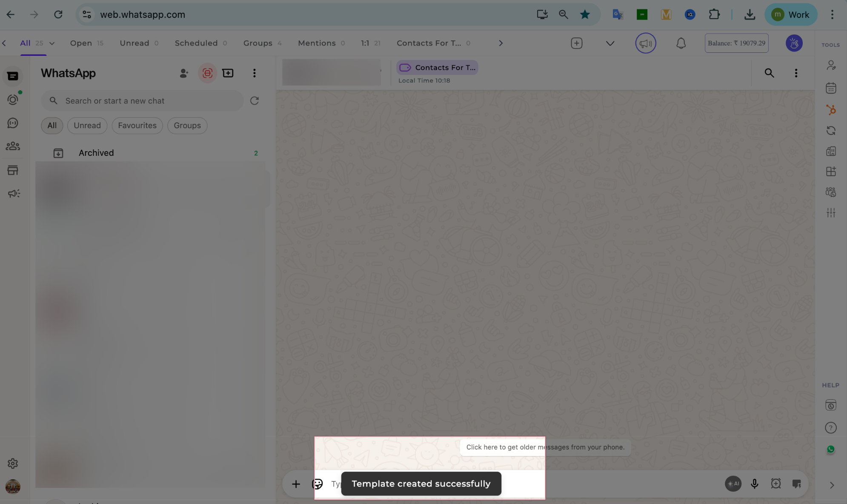Toggle the Groups filter chip
Viewport: 847px width, 504px height.
pyautogui.click(x=187, y=125)
